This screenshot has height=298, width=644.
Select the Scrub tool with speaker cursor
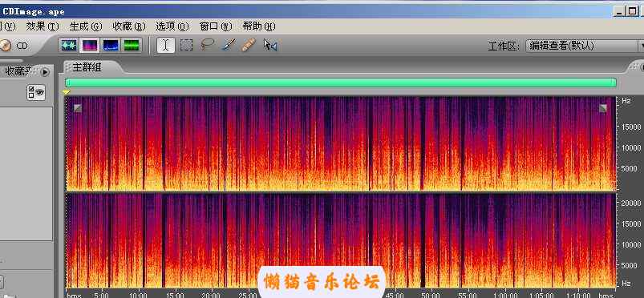click(269, 45)
